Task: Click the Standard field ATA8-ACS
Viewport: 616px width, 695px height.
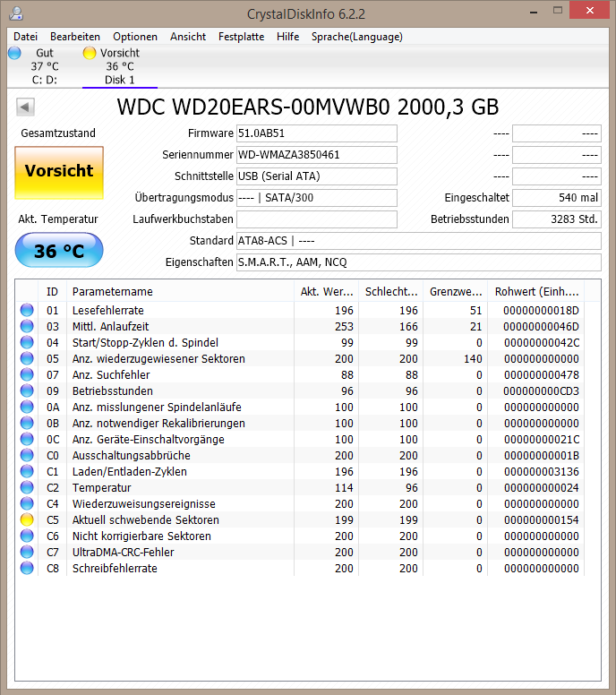Action: 419,241
